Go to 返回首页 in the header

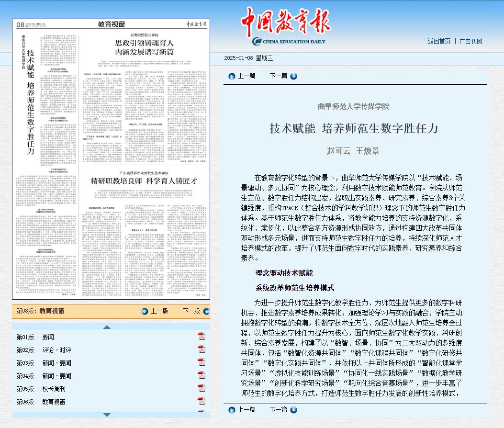click(x=439, y=41)
